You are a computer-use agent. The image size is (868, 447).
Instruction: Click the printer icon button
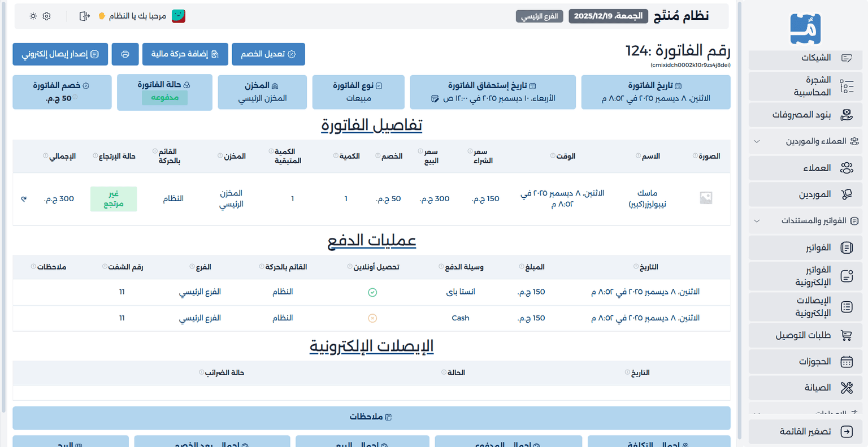click(x=125, y=54)
